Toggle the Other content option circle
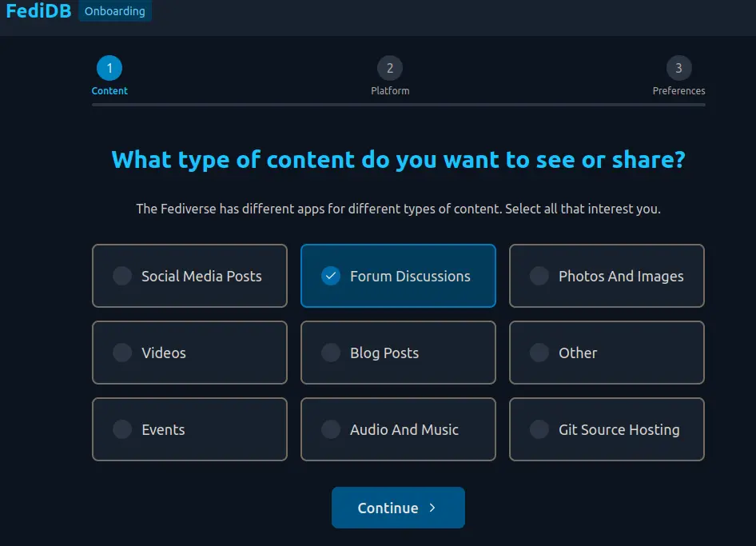Screen dimensions: 756x546 (x=539, y=353)
